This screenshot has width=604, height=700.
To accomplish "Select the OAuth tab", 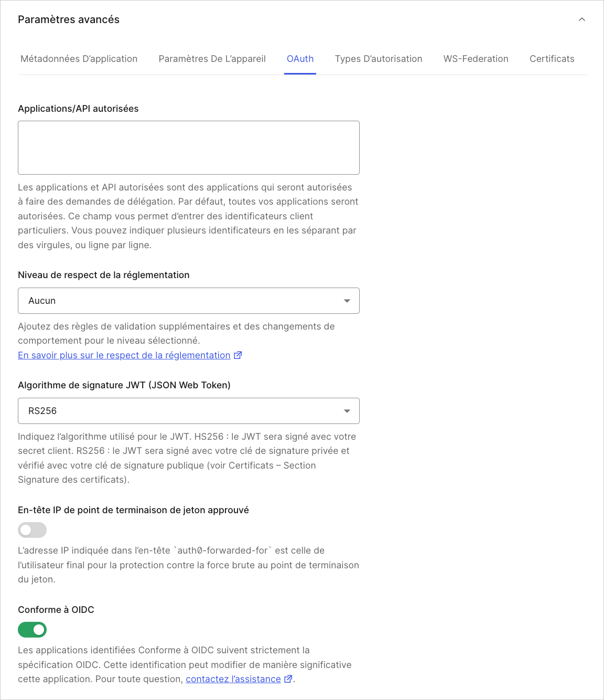I will pyautogui.click(x=299, y=59).
